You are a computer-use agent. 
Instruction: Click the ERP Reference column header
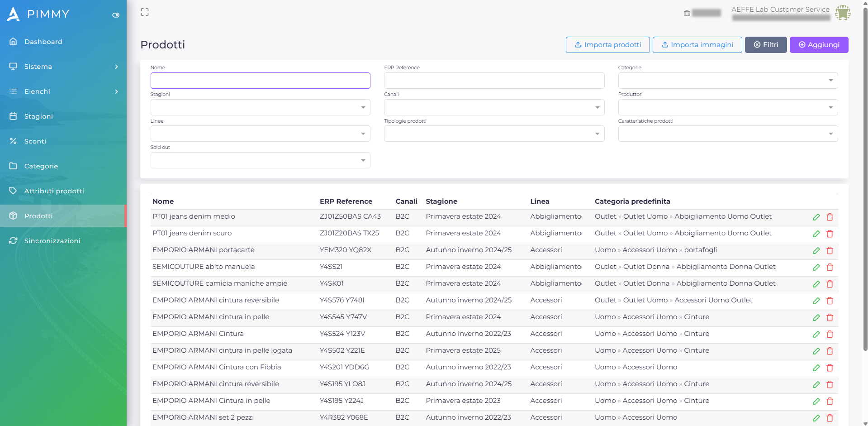click(346, 201)
